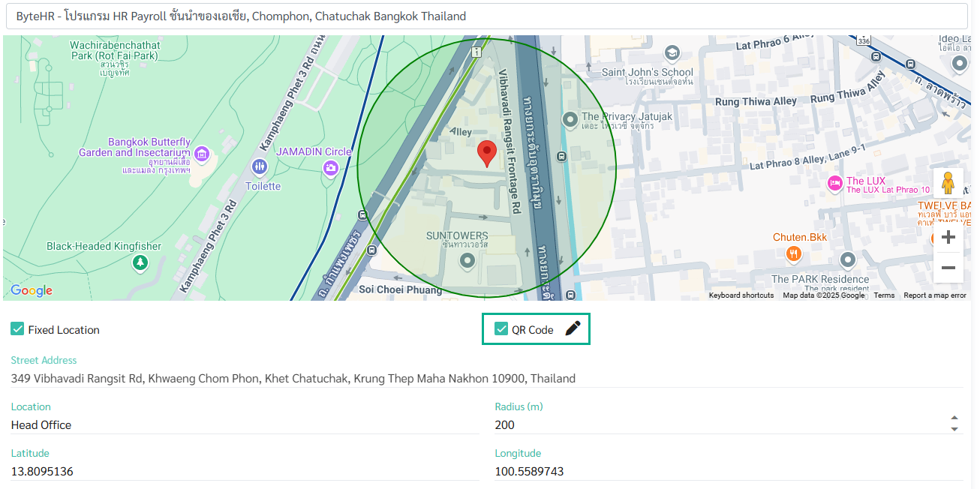Click the Latitude field 13.8095136
Screen dimensions: 980x489
point(245,472)
